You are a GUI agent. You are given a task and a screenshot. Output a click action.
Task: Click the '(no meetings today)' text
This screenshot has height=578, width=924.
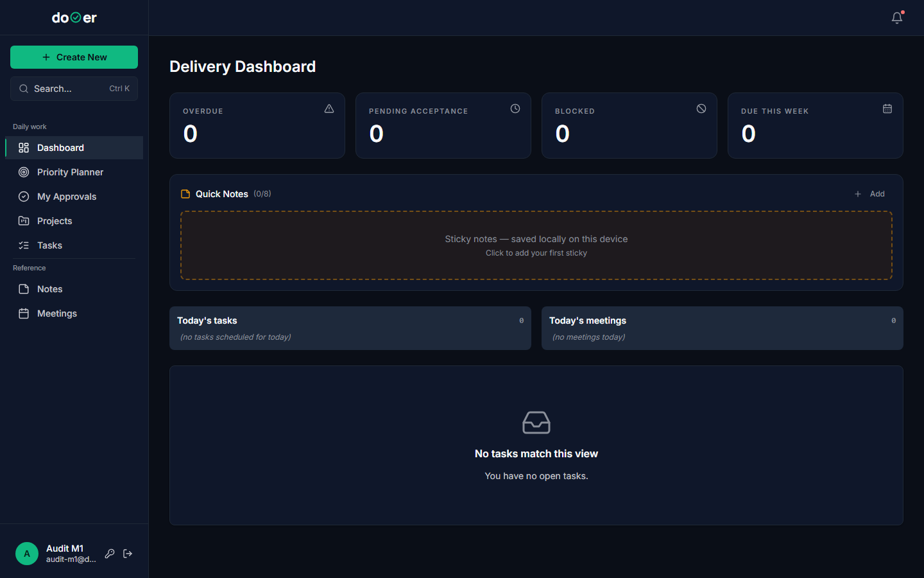(x=588, y=337)
